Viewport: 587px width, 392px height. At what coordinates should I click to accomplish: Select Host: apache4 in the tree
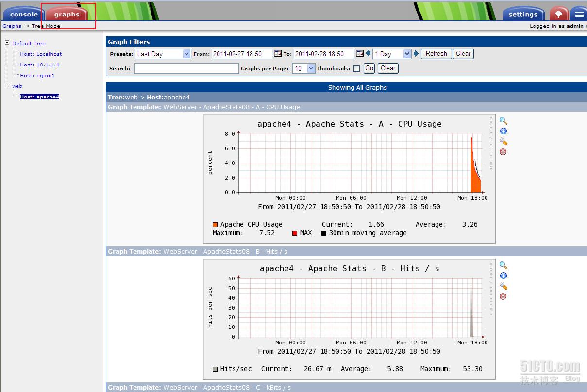(39, 97)
